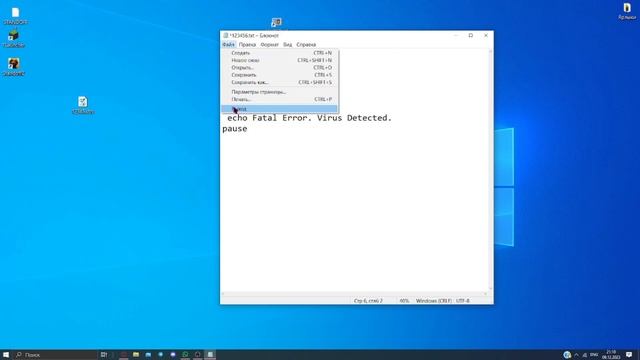Open the Файл menu in Notepad
Screen dimensions: 640x360
[x=229, y=44]
